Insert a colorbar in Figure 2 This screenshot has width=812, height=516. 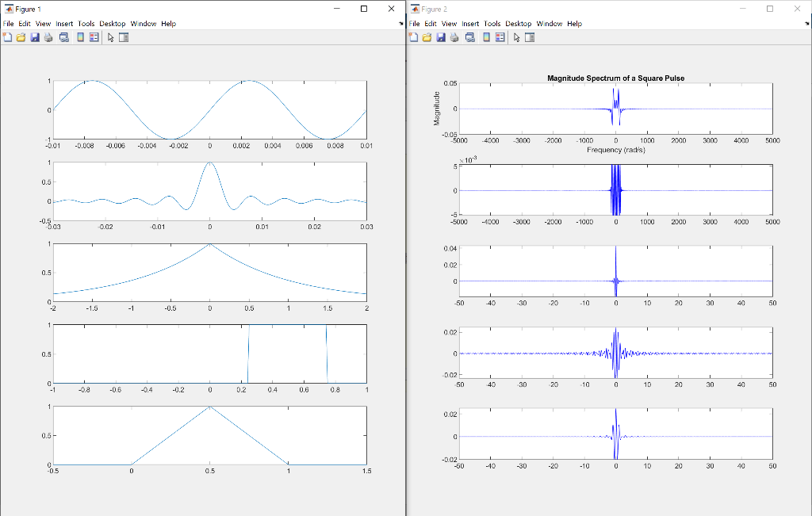point(487,37)
